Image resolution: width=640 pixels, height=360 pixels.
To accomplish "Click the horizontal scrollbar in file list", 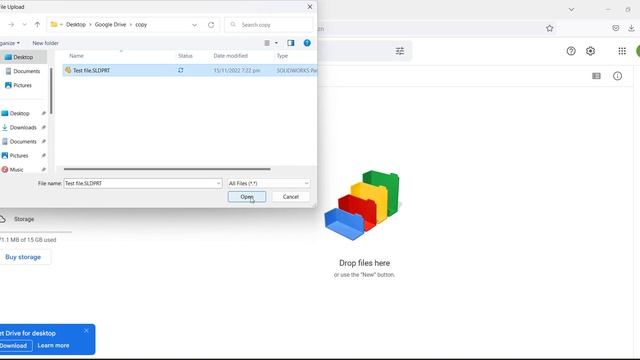I will [167, 169].
